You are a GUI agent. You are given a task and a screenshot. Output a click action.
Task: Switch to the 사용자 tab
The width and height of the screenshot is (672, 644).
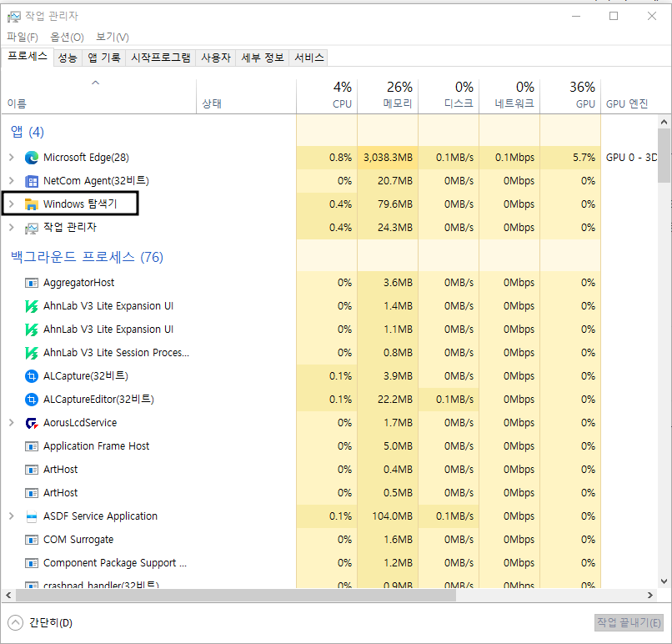[x=216, y=58]
